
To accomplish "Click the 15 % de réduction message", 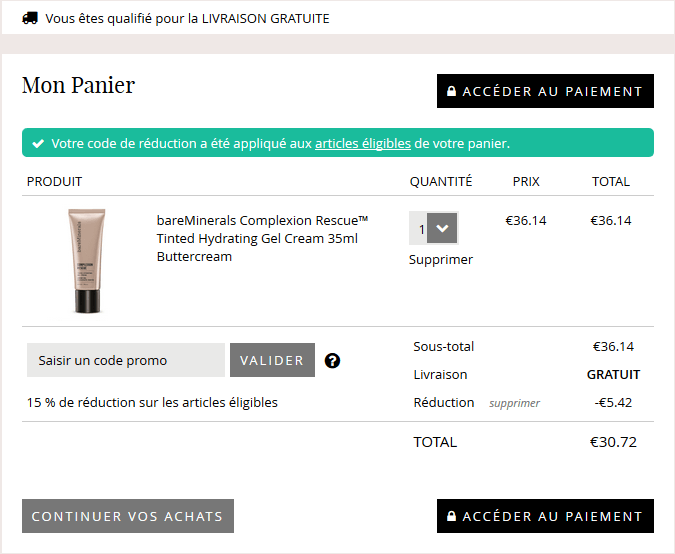I will (152, 402).
